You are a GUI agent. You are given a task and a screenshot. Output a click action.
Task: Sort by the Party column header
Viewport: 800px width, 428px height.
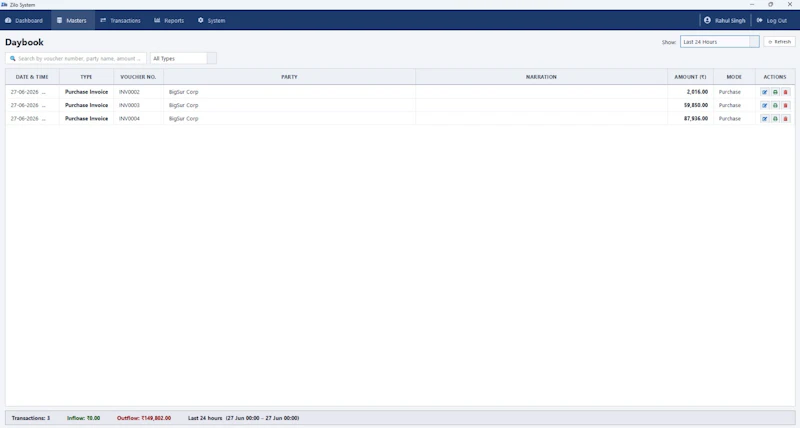[289, 77]
